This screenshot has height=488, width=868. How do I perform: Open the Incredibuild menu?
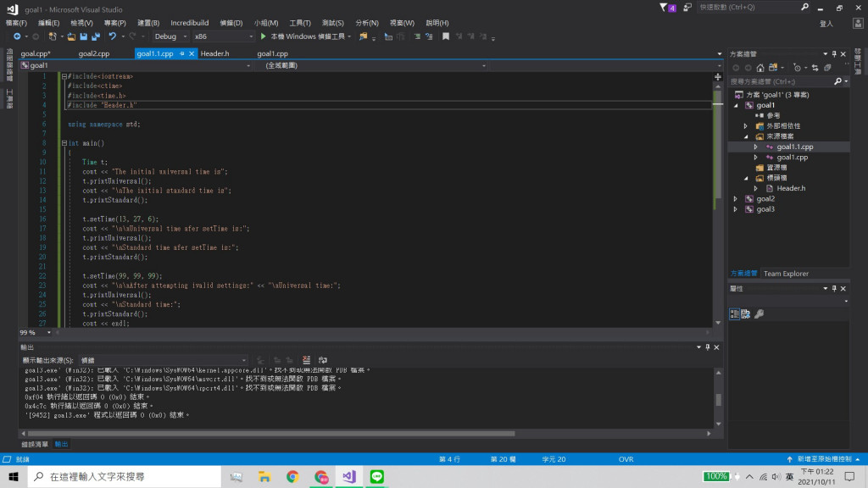189,23
